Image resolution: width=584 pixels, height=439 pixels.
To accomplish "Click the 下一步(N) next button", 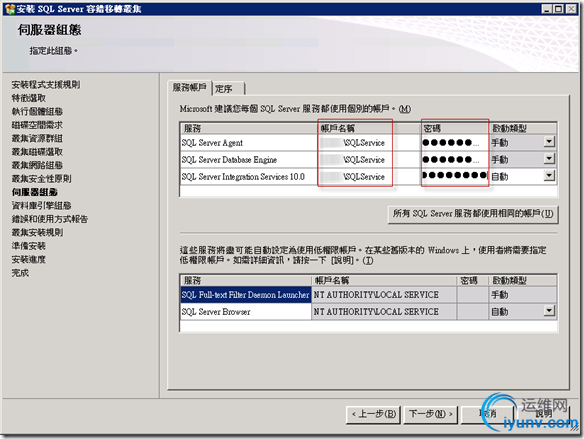I will (x=431, y=414).
